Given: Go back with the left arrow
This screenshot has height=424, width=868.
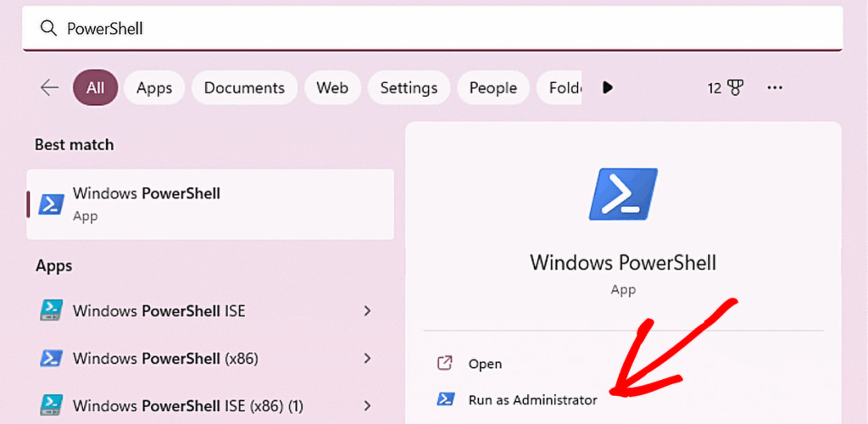Looking at the screenshot, I should [x=49, y=87].
